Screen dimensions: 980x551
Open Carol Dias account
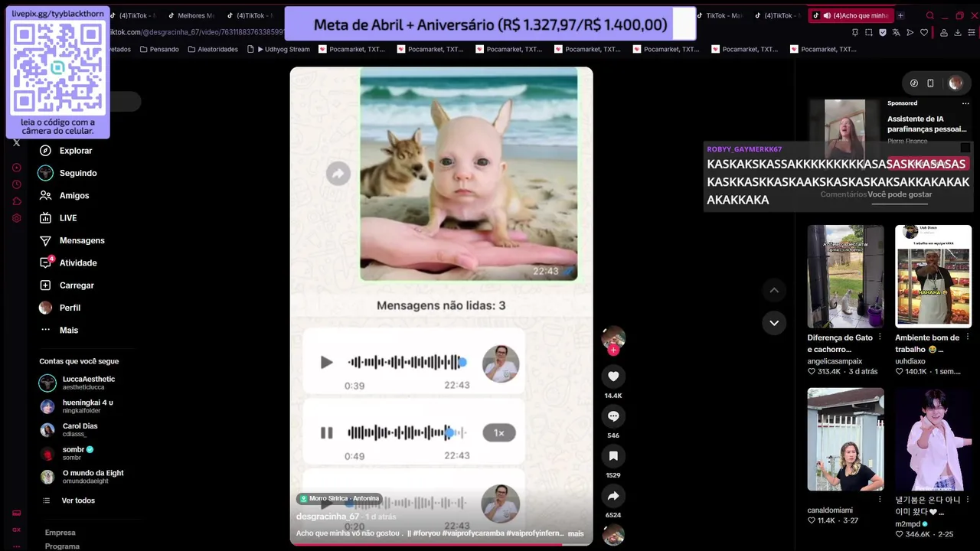(69, 429)
